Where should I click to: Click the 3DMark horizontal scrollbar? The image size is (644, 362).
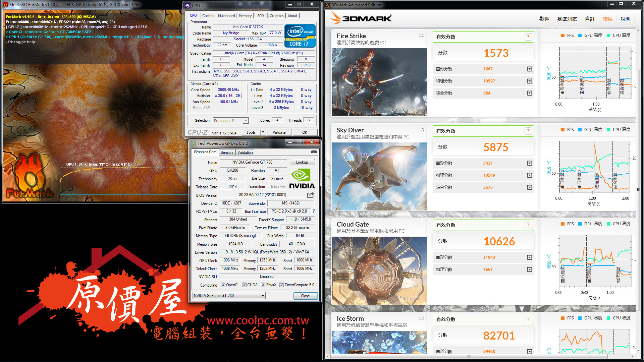469,357
